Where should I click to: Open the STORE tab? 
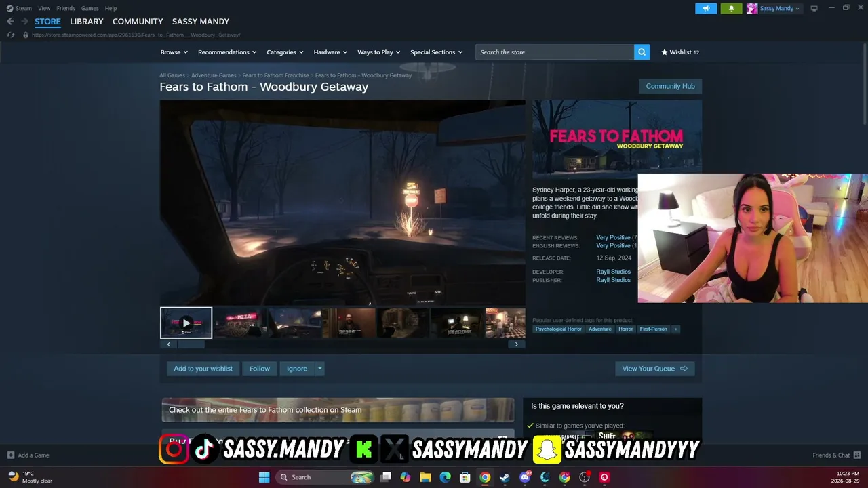[47, 22]
